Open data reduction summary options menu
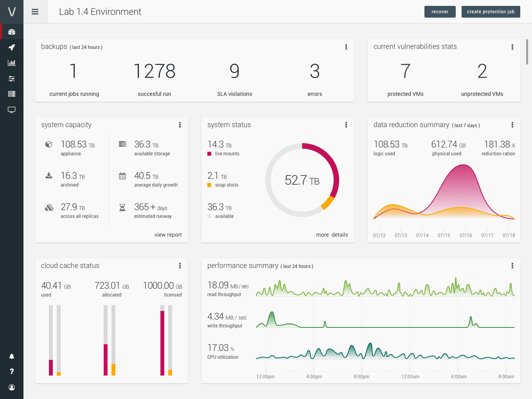 click(x=512, y=125)
